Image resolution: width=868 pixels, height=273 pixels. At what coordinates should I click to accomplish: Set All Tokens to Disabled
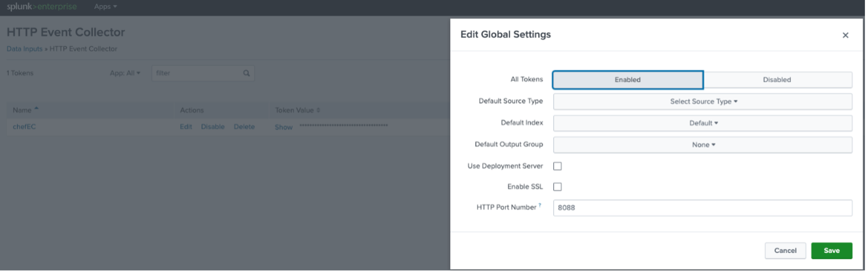point(776,80)
